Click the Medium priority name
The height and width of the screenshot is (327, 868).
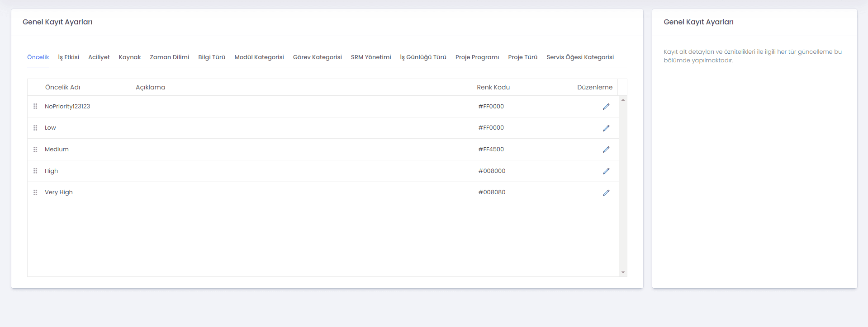click(57, 149)
